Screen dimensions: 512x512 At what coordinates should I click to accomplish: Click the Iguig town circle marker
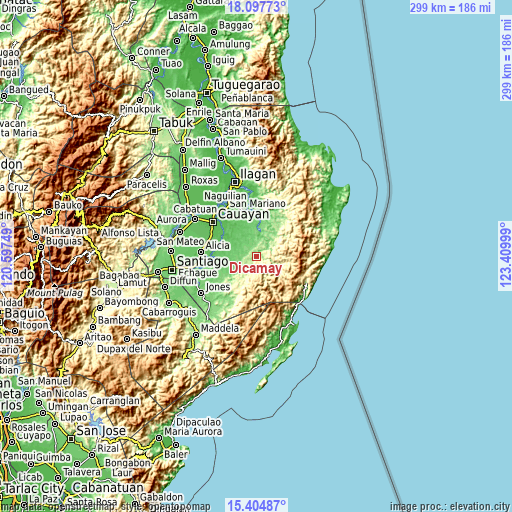click(x=208, y=66)
